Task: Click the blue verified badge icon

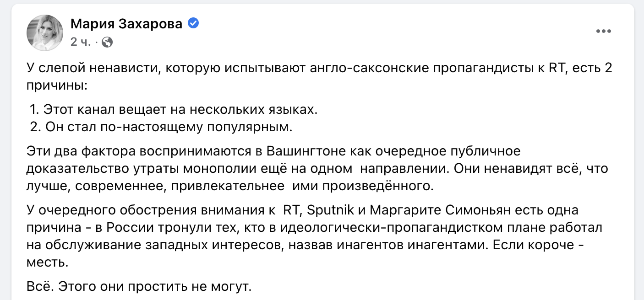Action: (x=193, y=23)
